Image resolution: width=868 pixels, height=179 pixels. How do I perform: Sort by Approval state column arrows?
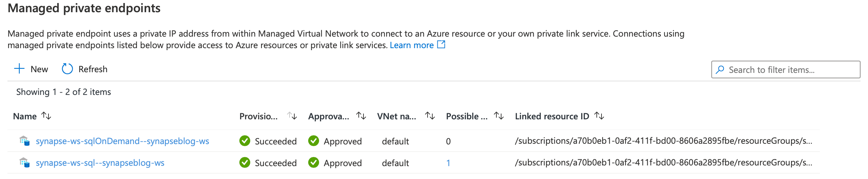tap(361, 116)
